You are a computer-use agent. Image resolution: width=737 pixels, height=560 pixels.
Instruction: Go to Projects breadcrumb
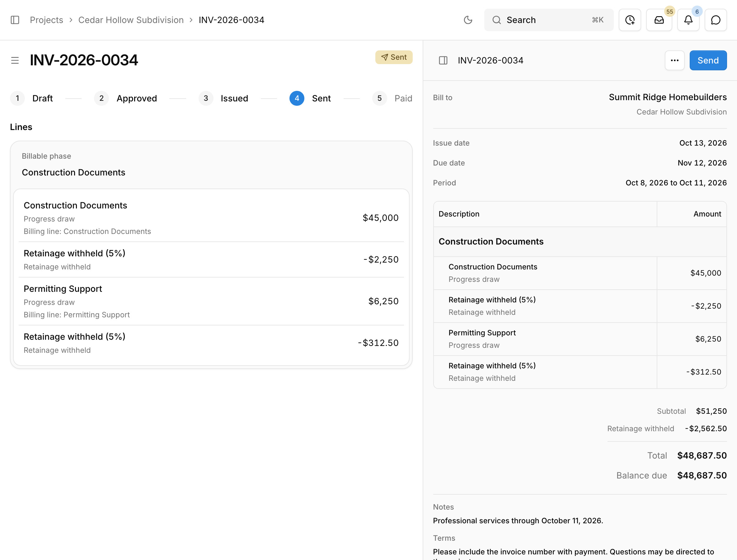coord(46,20)
